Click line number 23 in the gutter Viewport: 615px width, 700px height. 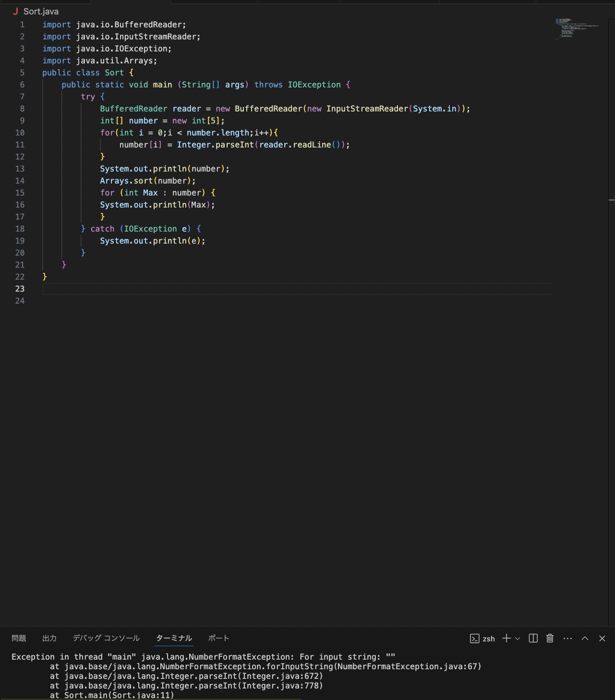pyautogui.click(x=20, y=289)
